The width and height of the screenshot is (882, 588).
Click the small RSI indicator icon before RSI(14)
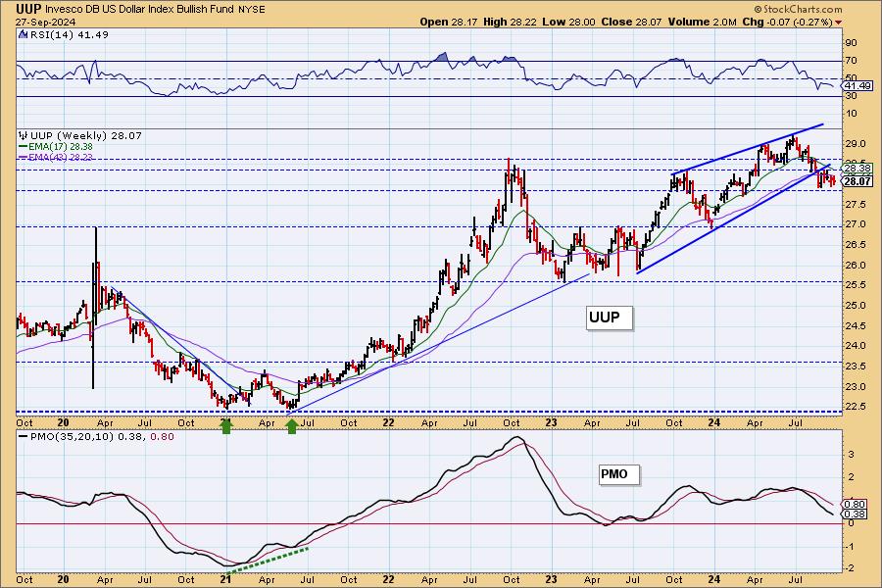[x=23, y=34]
